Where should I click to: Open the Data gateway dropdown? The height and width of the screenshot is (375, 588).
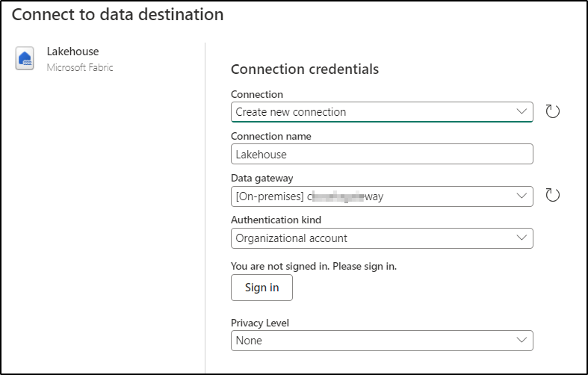click(x=382, y=196)
